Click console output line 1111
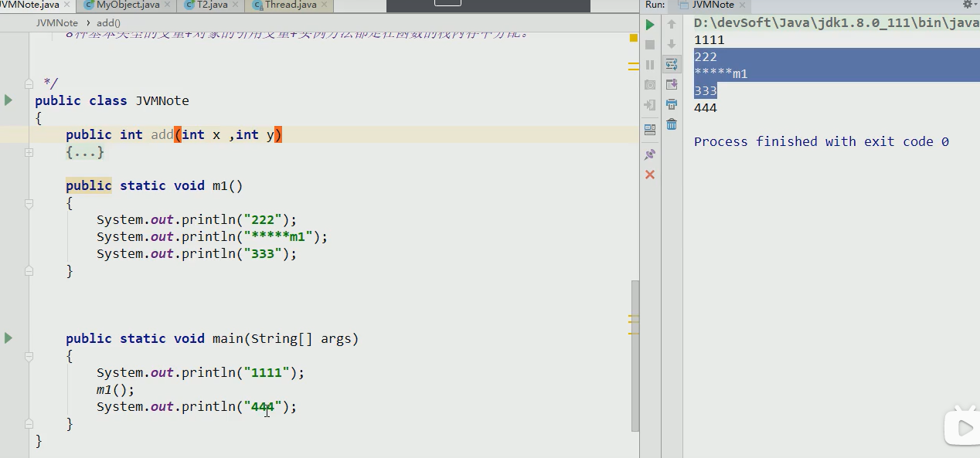This screenshot has height=458, width=980. pyautogui.click(x=709, y=40)
